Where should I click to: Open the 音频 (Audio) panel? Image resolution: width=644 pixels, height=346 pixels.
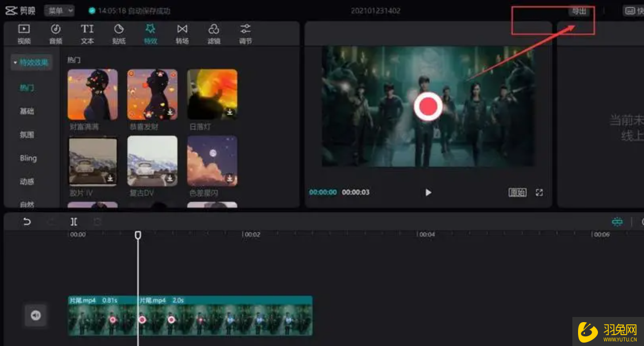pyautogui.click(x=55, y=34)
